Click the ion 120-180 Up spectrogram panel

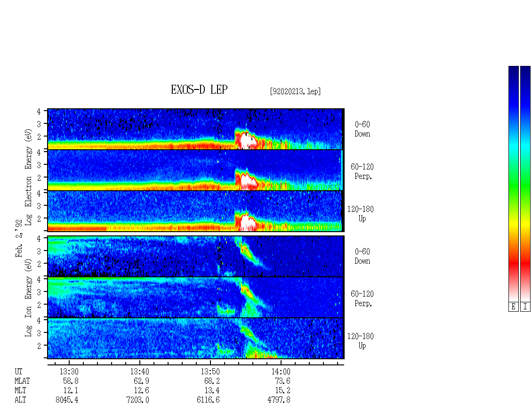click(196, 339)
